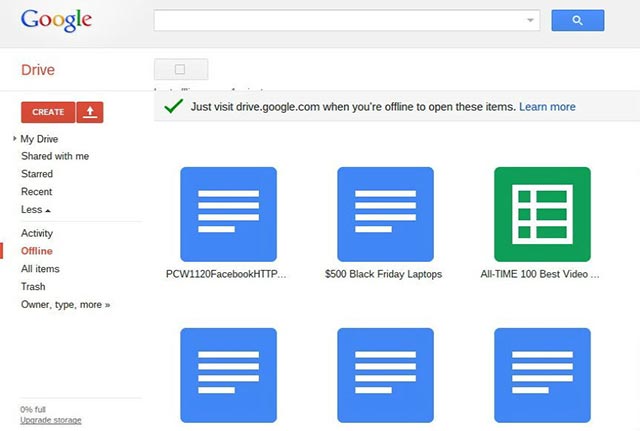Click the $500 Black Friday Laptops file name

384,274
